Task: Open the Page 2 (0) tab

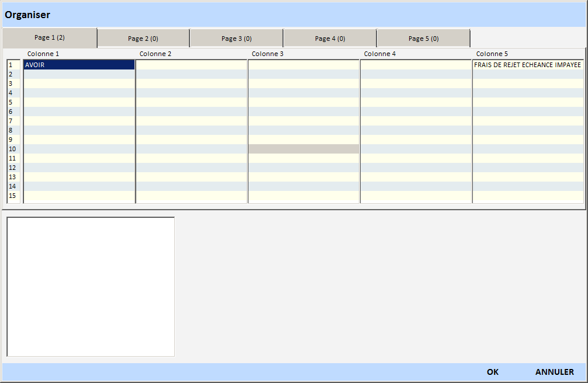Action: point(143,39)
